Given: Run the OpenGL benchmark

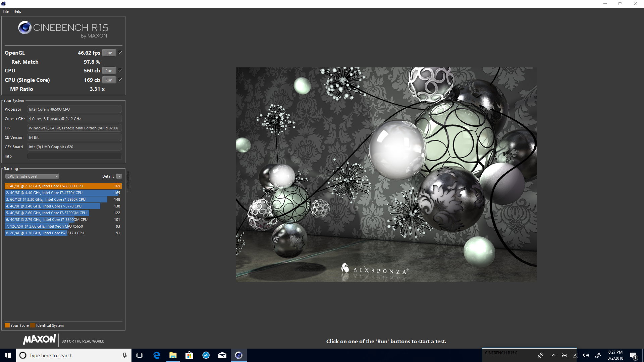Looking at the screenshot, I should click(x=109, y=53).
